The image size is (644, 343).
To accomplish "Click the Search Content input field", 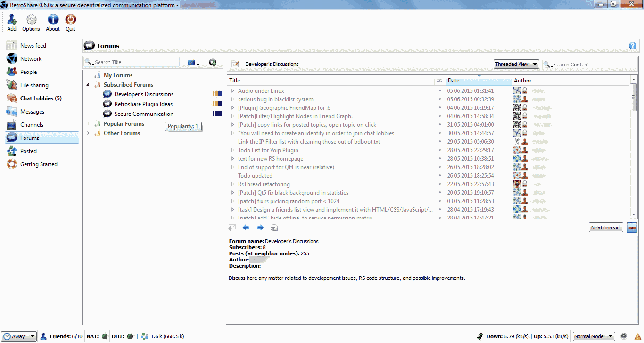I will [x=593, y=65].
